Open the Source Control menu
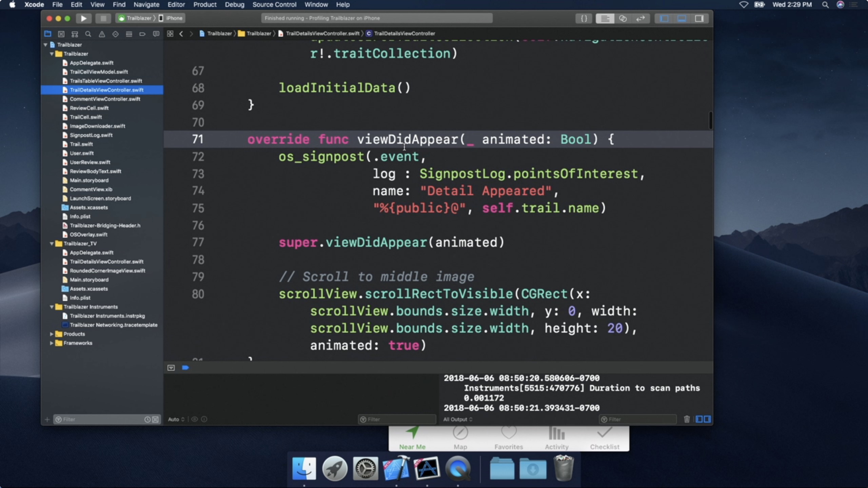Screen dimensions: 868x488 coord(274,5)
